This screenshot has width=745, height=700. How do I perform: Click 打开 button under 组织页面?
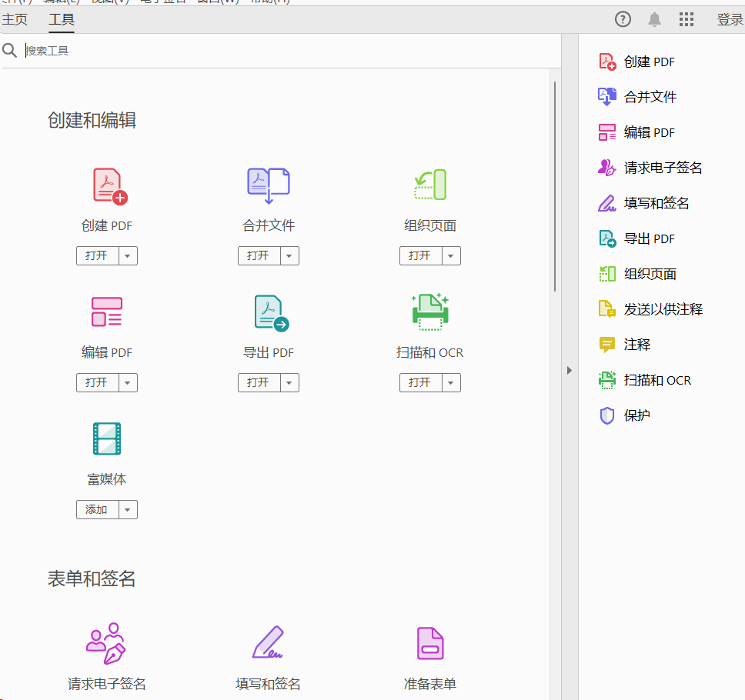pyautogui.click(x=420, y=256)
